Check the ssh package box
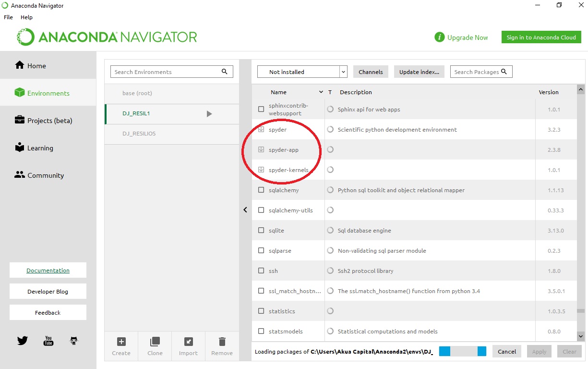Viewport: 588px width, 369px height. tap(261, 271)
